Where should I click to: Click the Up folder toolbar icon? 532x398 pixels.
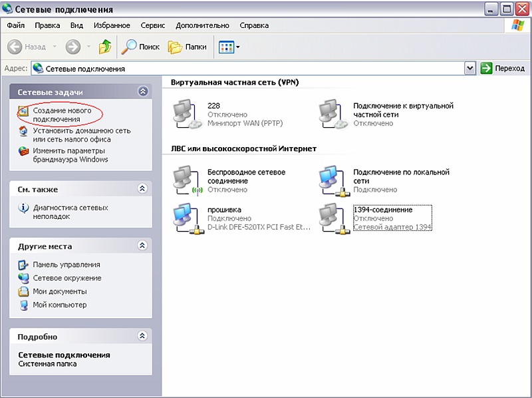(104, 47)
